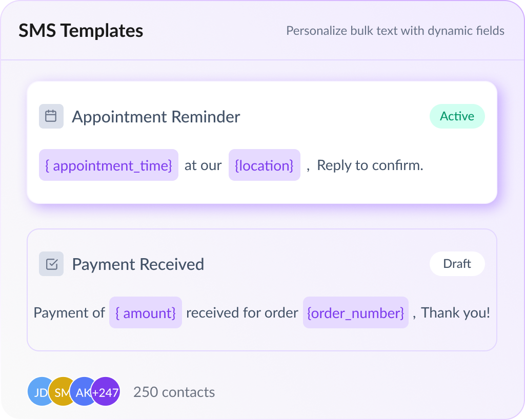Click the order_number dynamic field chip
The height and width of the screenshot is (420, 525).
coord(355,312)
